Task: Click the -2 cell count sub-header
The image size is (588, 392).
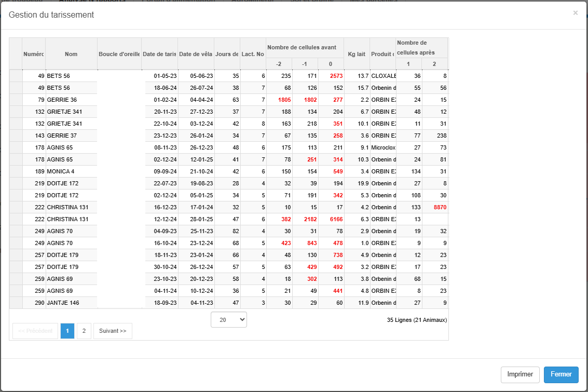Action: 279,64
